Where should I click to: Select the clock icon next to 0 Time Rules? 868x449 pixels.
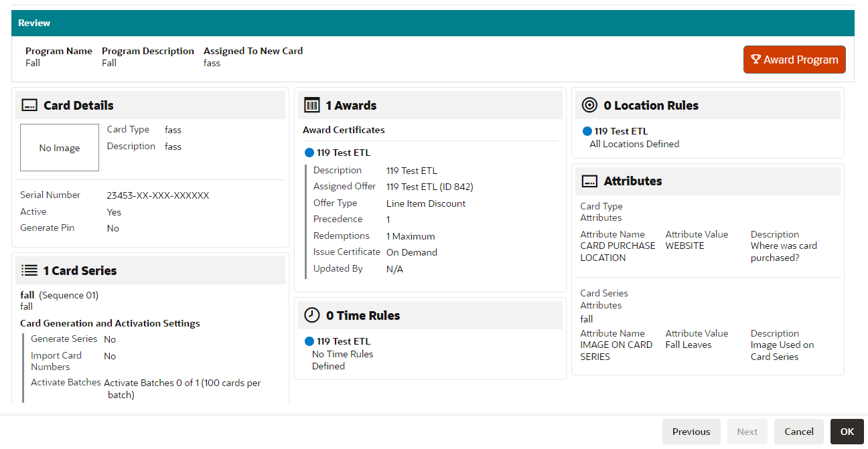(311, 315)
